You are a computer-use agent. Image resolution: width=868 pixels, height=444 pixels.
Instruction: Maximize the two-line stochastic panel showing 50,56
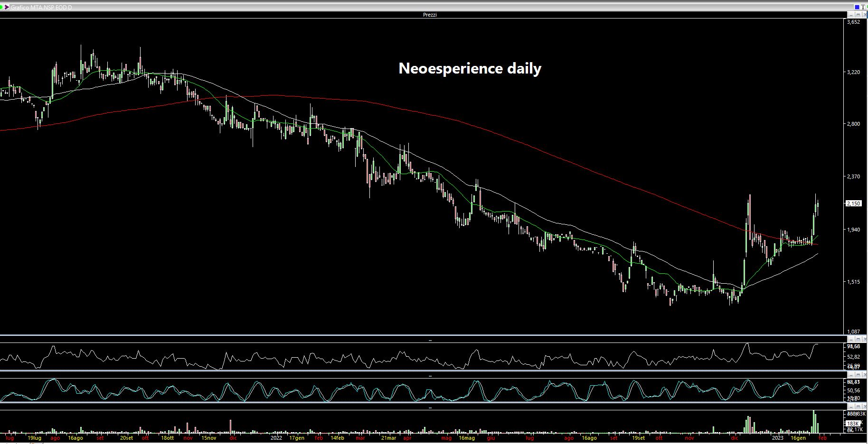(x=858, y=374)
